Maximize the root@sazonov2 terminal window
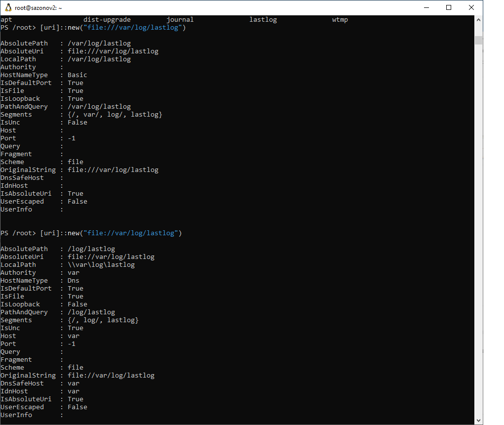Screen dimensions: 504x425 (449, 8)
